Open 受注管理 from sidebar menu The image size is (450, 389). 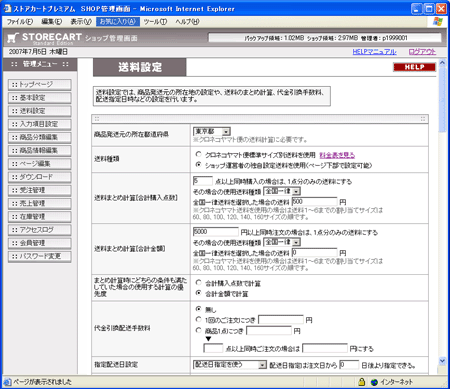tap(40, 190)
